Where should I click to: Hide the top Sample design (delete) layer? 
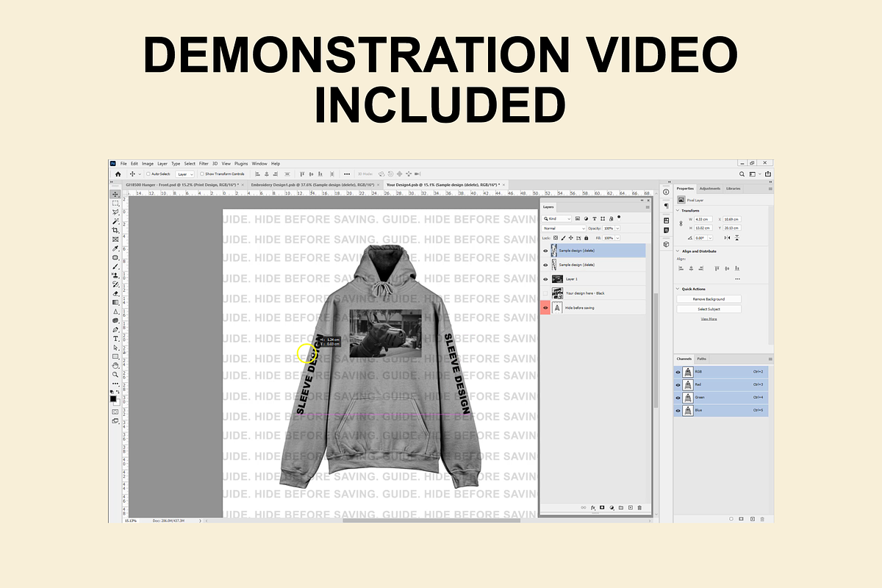point(545,251)
